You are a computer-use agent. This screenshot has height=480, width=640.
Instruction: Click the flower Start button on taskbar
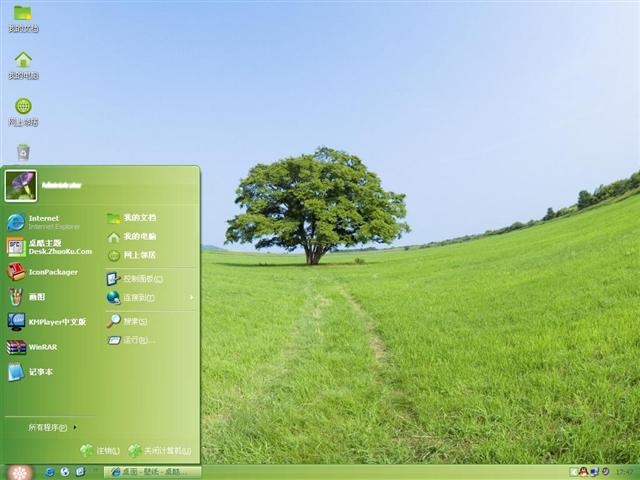click(19, 473)
